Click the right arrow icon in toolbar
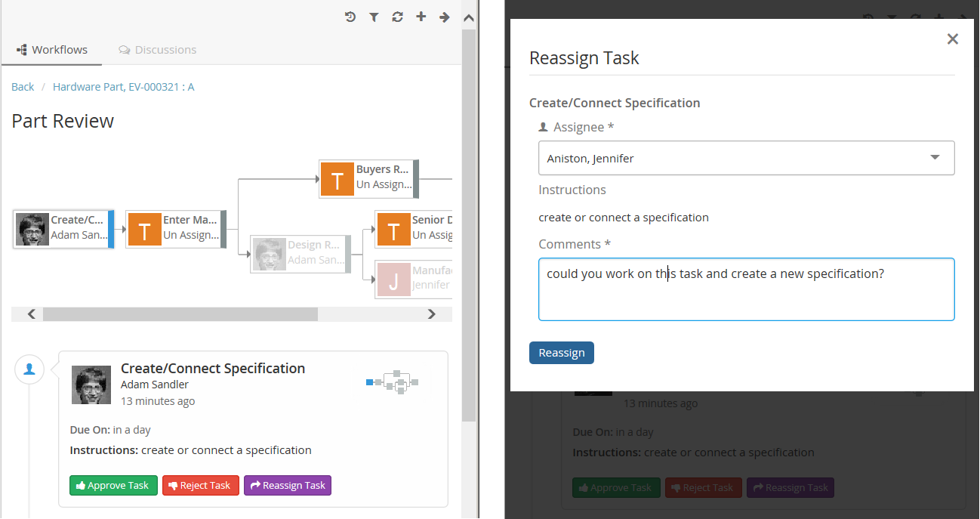This screenshot has width=980, height=519. click(x=444, y=17)
